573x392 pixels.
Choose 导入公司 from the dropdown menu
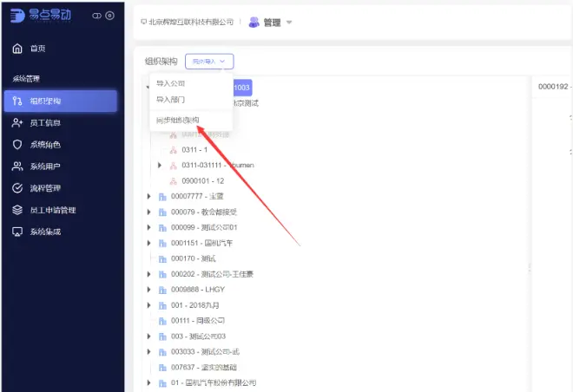[x=171, y=84]
